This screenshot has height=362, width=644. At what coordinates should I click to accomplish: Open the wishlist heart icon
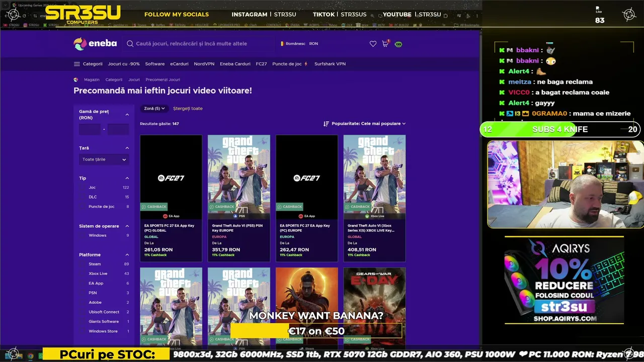[x=373, y=44]
